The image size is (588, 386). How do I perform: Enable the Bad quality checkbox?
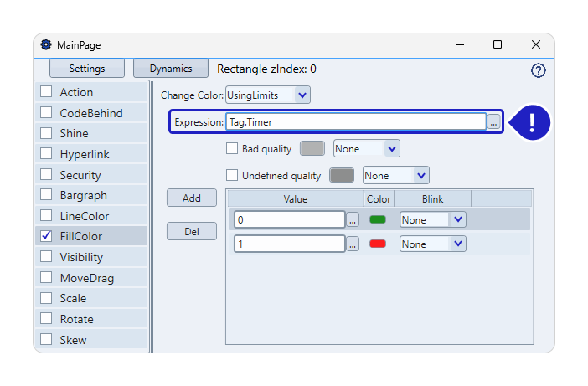[x=233, y=148]
